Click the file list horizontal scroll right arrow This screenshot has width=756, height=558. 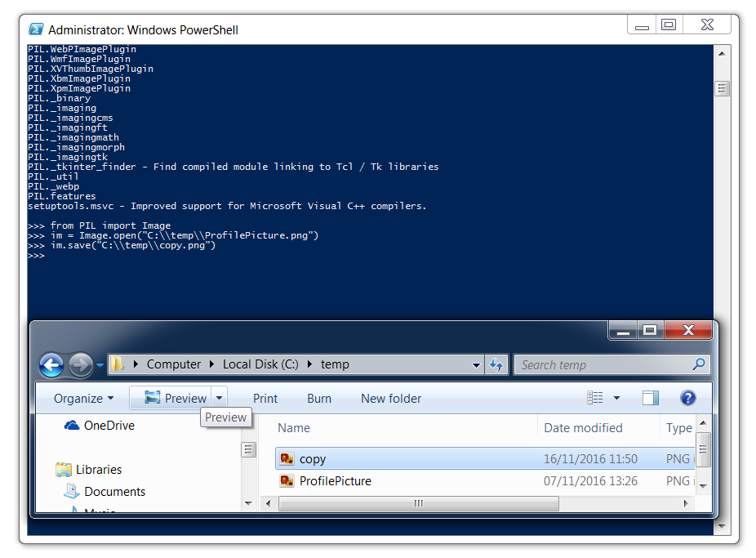coord(686,503)
